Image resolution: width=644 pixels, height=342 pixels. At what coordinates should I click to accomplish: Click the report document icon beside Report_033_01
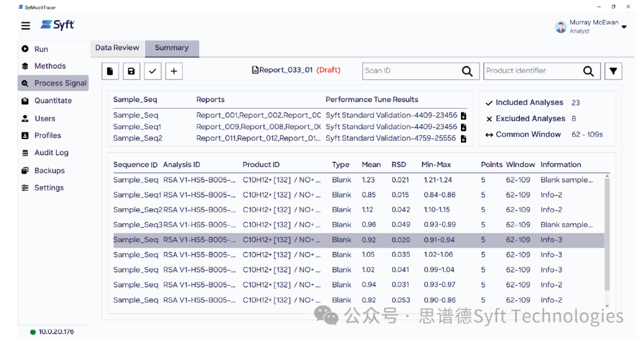[x=255, y=70]
